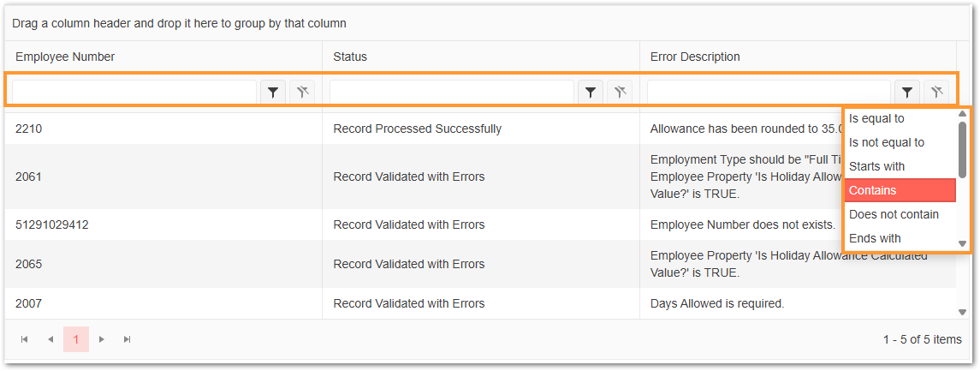Click into the Status filter text box

(x=452, y=92)
